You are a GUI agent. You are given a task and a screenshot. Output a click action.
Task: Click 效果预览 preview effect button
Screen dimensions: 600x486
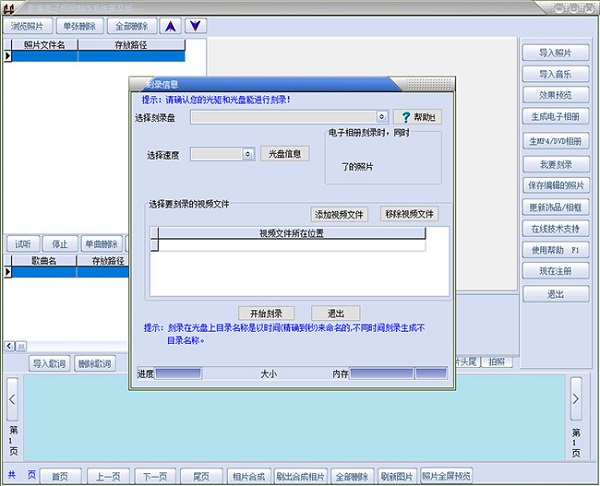click(x=556, y=95)
